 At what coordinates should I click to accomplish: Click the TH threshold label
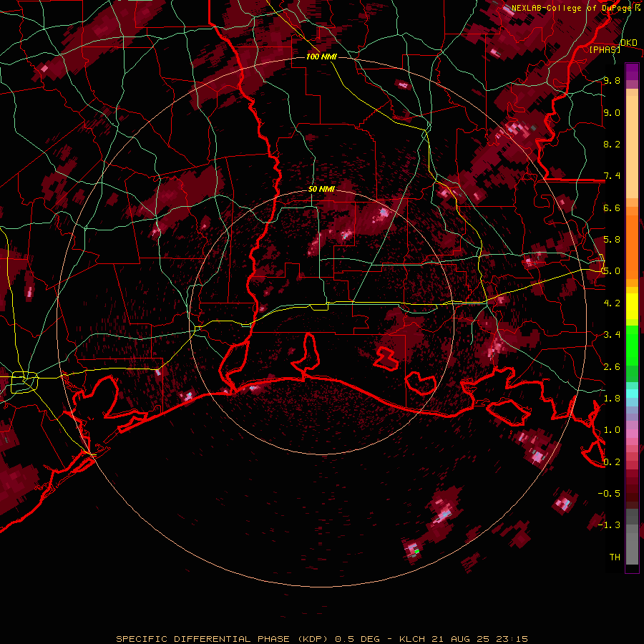pos(615,557)
